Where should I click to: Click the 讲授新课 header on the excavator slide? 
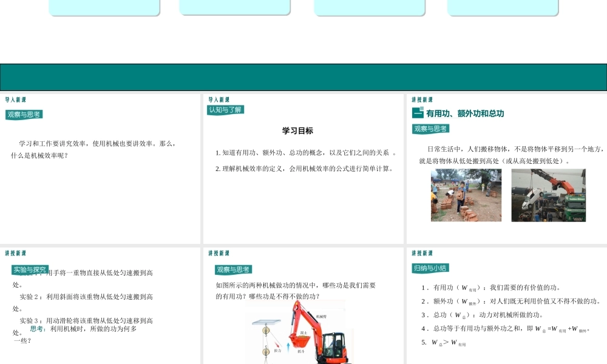coord(219,254)
